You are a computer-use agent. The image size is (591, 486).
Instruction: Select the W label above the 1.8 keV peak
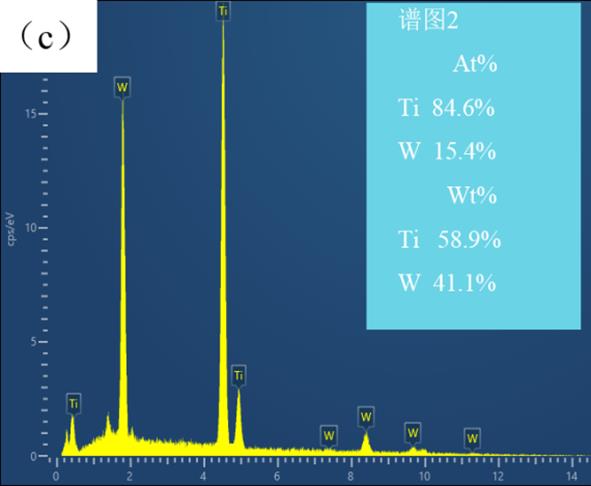pyautogui.click(x=122, y=87)
